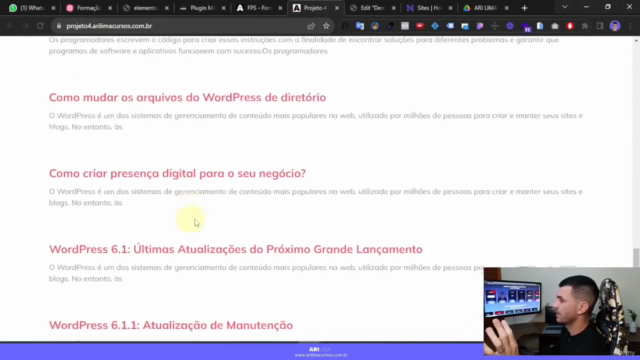Open the purple pen-shaped extension icon
640x360 pixels.
[480, 26]
